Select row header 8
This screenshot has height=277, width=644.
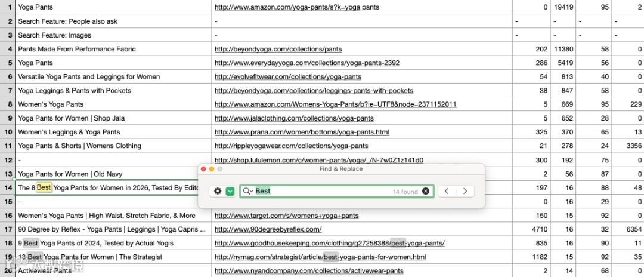coord(7,104)
